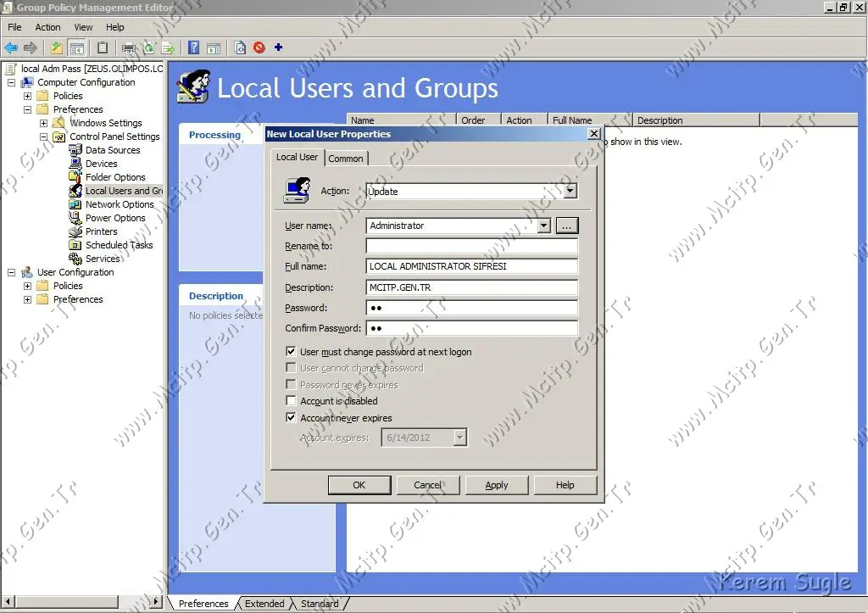Collapse the Control Panel Settings node

point(43,137)
